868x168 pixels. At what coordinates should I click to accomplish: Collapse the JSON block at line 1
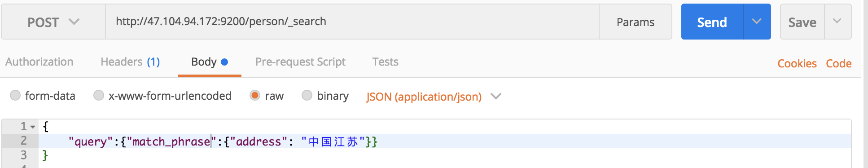[33, 127]
